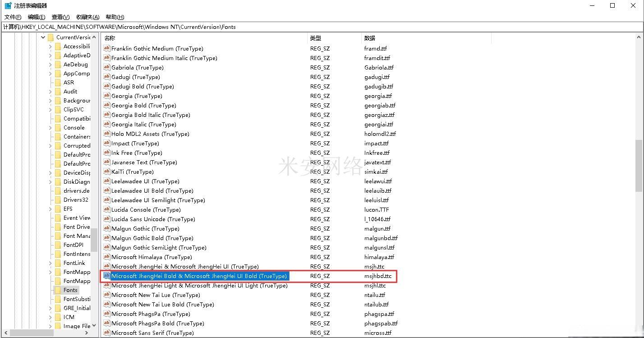Viewport: 644px width, 338px height.
Task: Expand the EFS key arrow
Action: click(50, 209)
